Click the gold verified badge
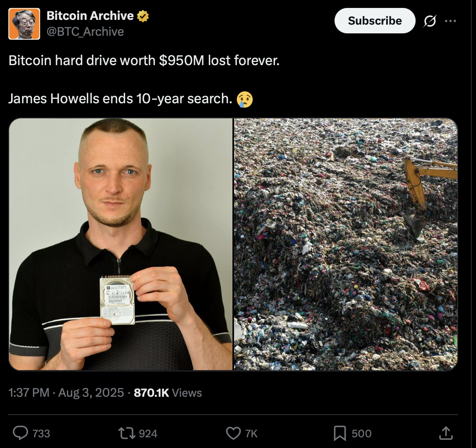Screen dimensions: 476x448 [x=143, y=16]
